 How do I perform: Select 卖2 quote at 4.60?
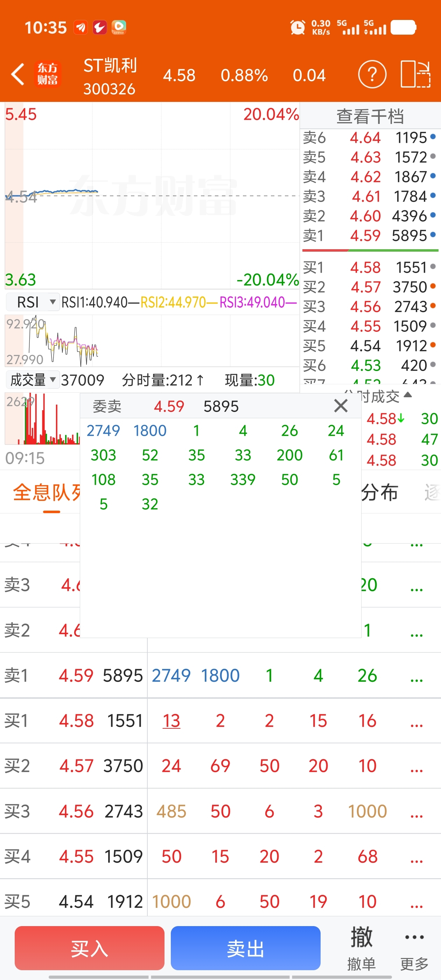coord(370,216)
